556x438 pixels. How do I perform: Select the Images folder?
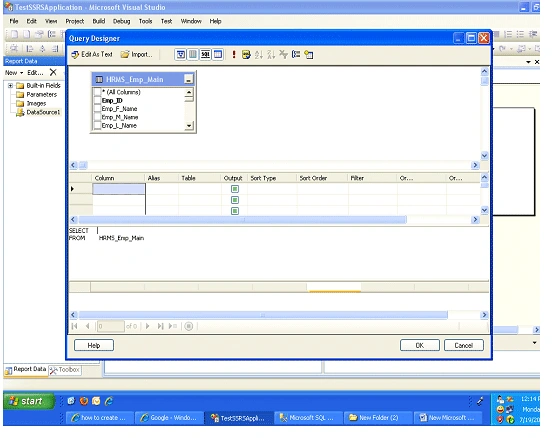tap(32, 104)
